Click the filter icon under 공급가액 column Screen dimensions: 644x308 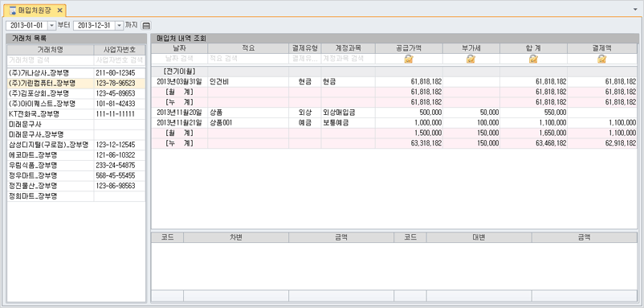(x=409, y=59)
